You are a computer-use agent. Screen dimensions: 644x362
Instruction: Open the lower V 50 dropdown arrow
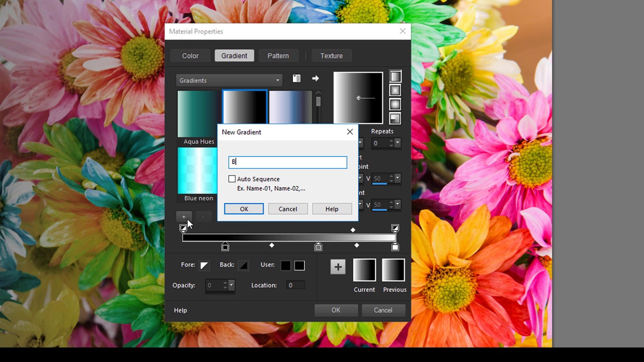tap(397, 205)
